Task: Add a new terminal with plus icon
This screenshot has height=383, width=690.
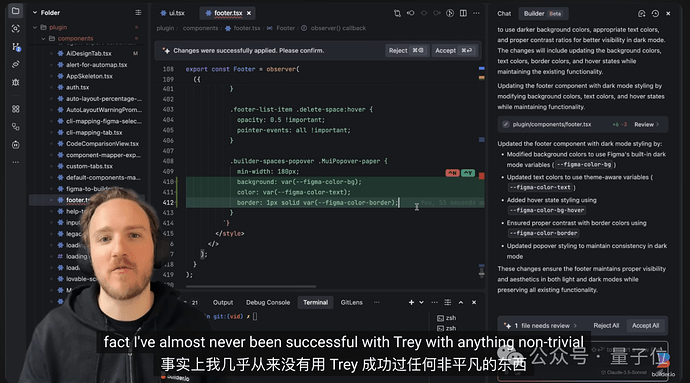Action: click(411, 302)
